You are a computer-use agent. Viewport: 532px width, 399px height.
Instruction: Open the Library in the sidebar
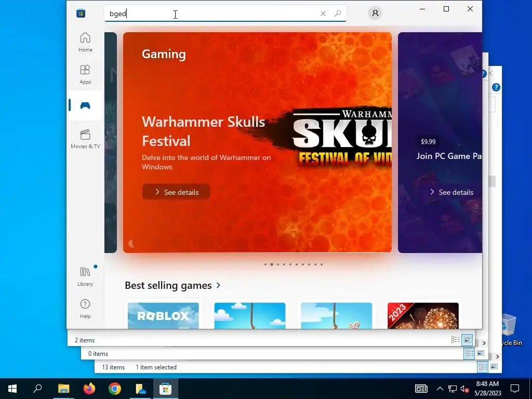point(85,276)
